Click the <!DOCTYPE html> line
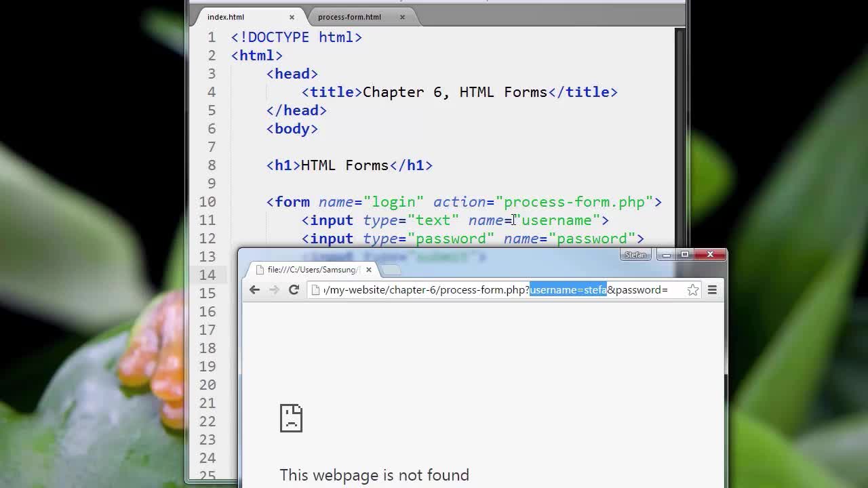Image resolution: width=868 pixels, height=488 pixels. click(296, 37)
